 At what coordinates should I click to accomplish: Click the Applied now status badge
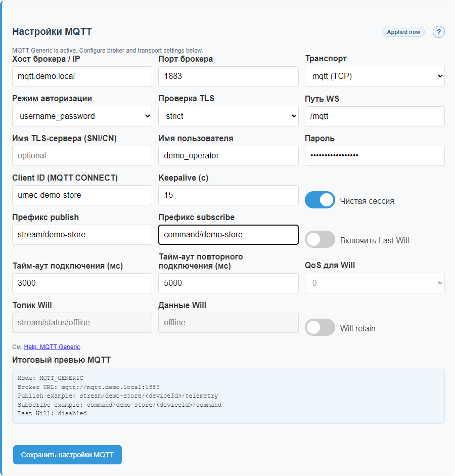point(403,32)
